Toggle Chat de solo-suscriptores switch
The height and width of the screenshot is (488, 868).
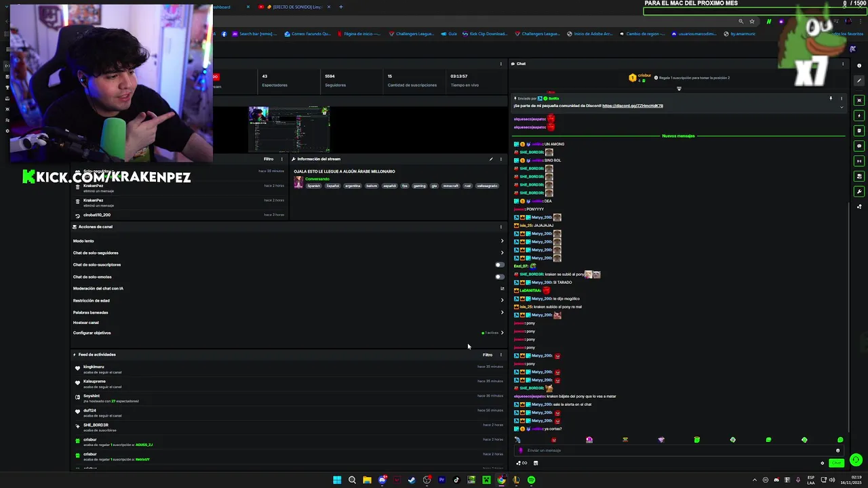(500, 265)
